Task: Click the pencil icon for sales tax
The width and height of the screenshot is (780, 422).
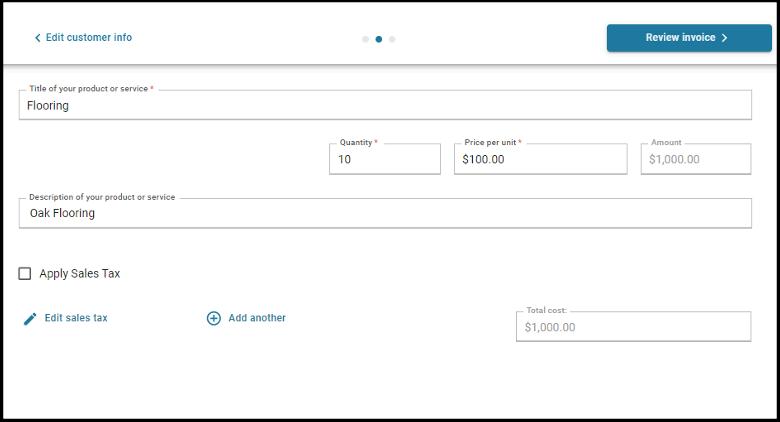Action: 30,318
